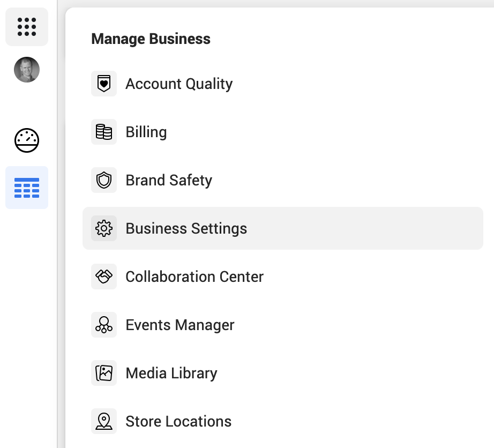The image size is (494, 448).
Task: Click the Business Settings gear icon
Action: [104, 228]
